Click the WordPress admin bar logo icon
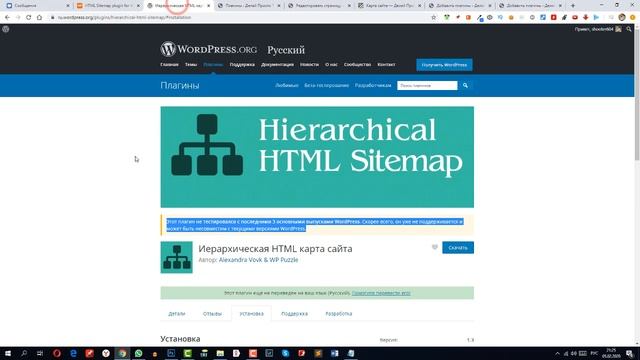 pyautogui.click(x=6, y=29)
